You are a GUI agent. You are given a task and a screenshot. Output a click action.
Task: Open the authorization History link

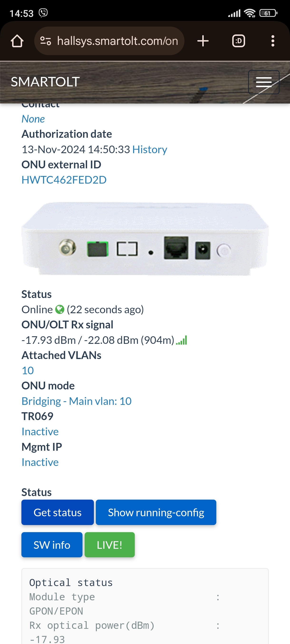pos(150,150)
